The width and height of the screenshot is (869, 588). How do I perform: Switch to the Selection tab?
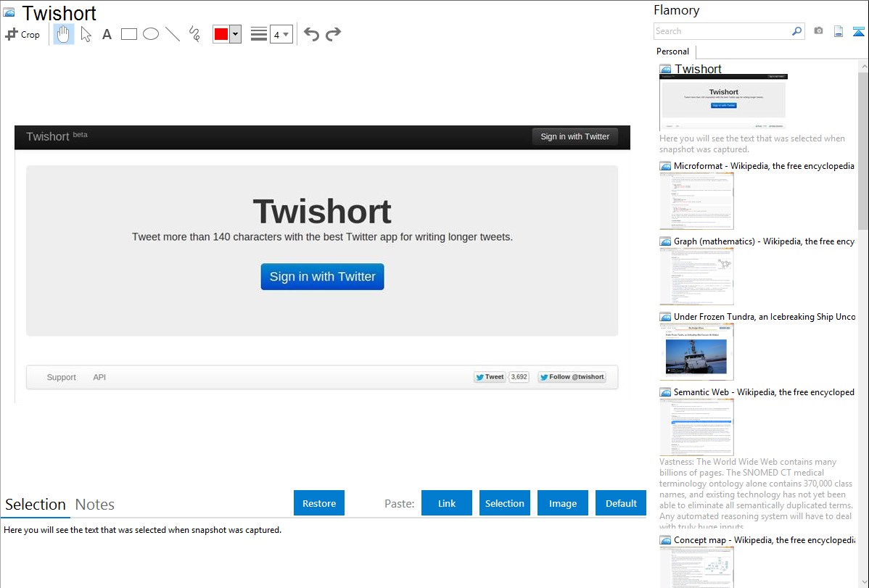[36, 505]
